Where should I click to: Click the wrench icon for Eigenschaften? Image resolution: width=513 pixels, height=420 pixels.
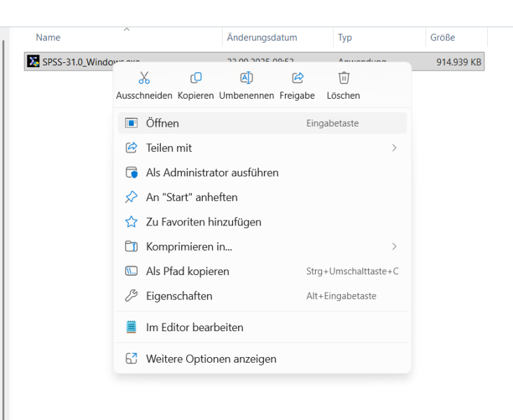131,295
